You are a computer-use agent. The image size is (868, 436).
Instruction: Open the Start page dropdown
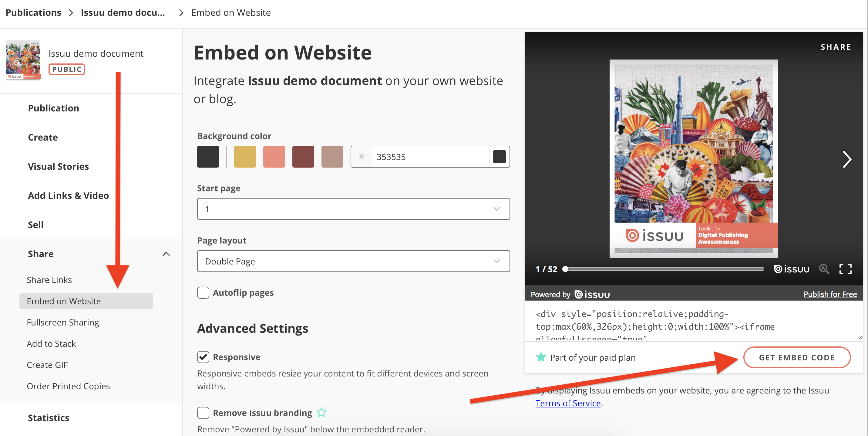[353, 209]
